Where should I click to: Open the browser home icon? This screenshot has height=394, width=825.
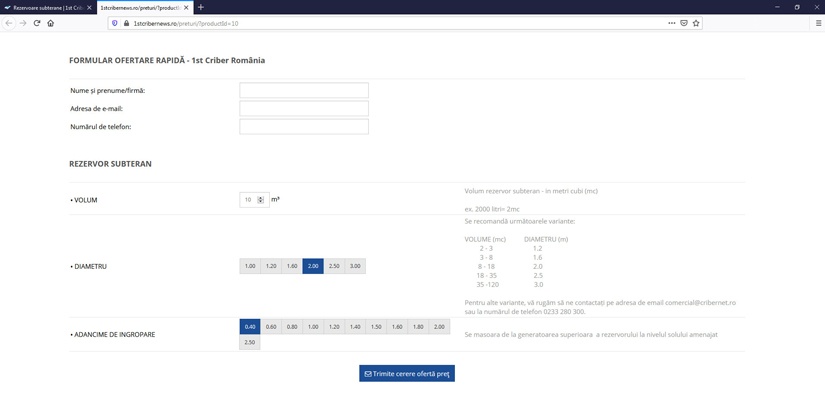51,23
